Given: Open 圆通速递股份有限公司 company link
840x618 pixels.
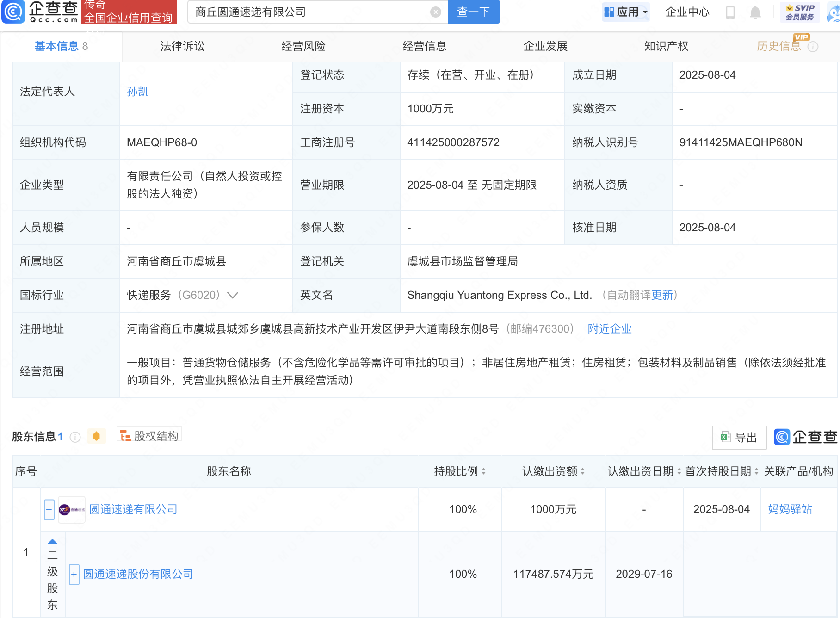Looking at the screenshot, I should click(138, 574).
